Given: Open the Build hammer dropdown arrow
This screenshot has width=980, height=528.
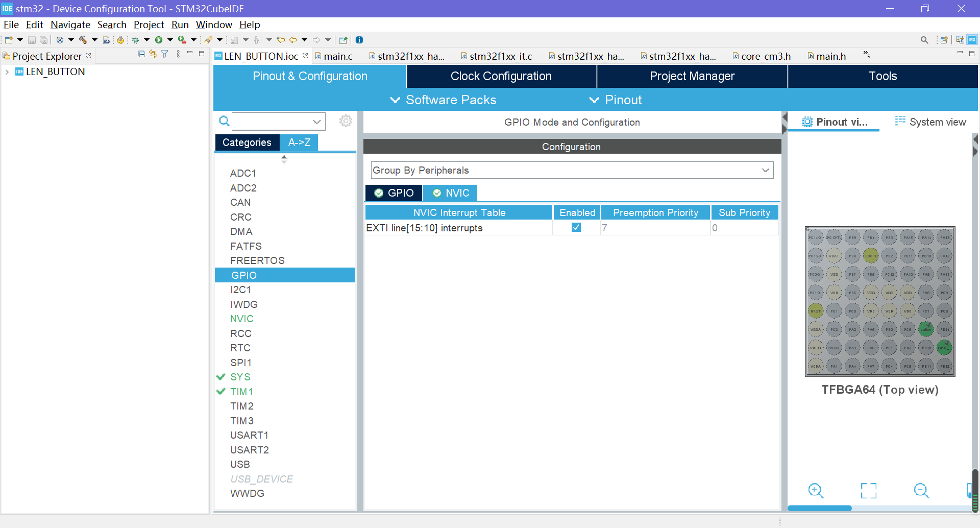Looking at the screenshot, I should (x=94, y=40).
